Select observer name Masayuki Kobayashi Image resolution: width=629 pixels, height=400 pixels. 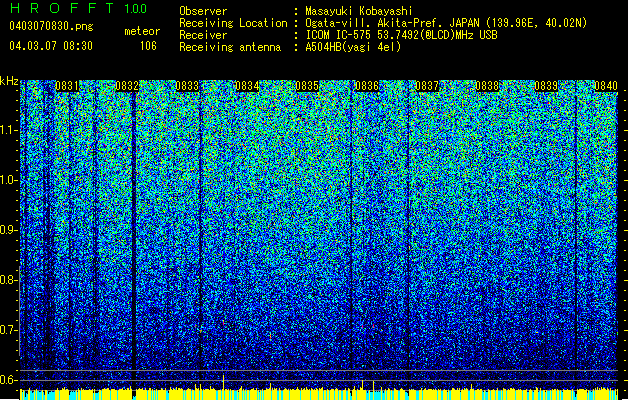coord(359,11)
